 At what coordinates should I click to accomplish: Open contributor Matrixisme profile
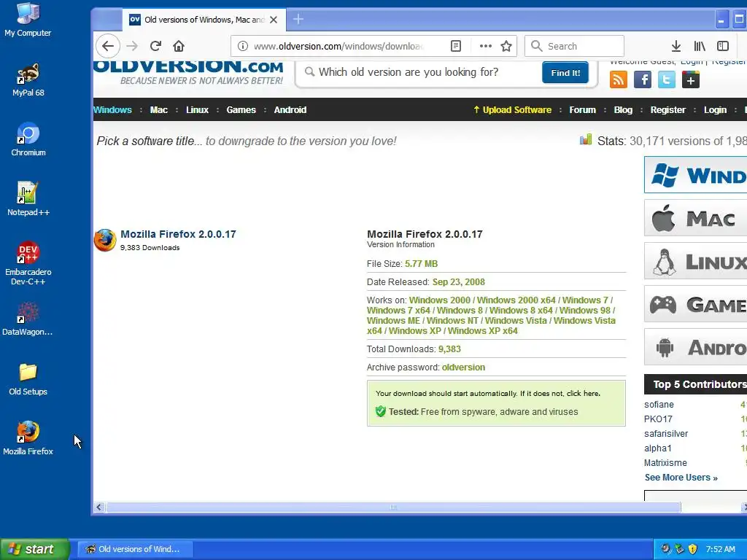pyautogui.click(x=665, y=463)
